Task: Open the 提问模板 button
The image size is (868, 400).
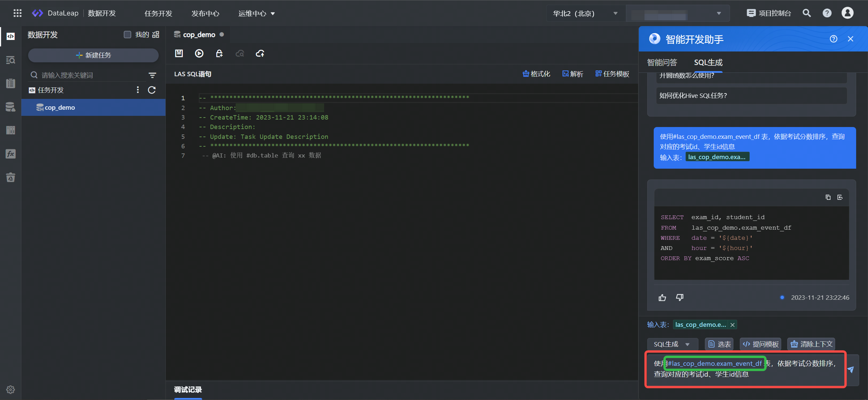Action: coord(761,344)
